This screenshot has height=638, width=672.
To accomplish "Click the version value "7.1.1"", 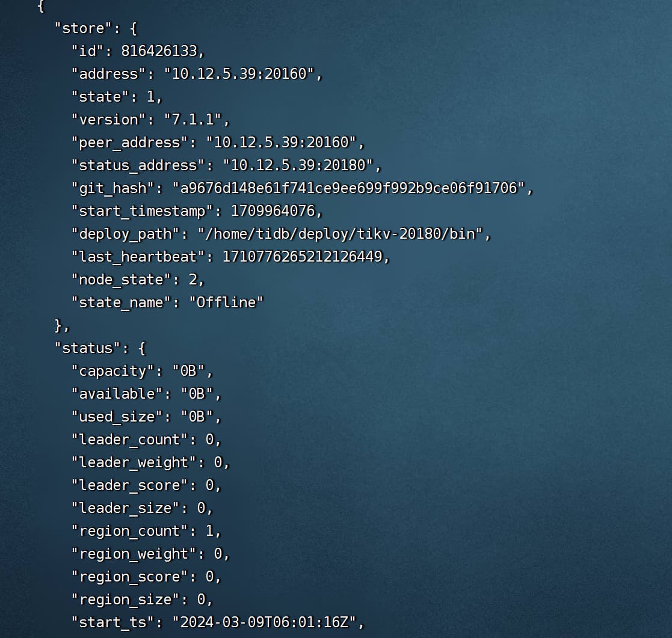I will tap(193, 120).
